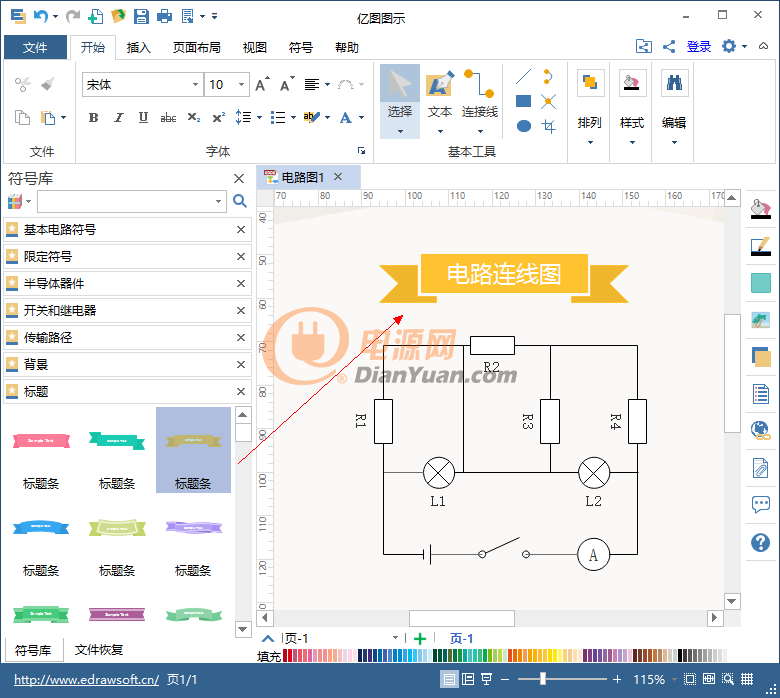Open the edrawsoft.cn website link

tap(87, 680)
